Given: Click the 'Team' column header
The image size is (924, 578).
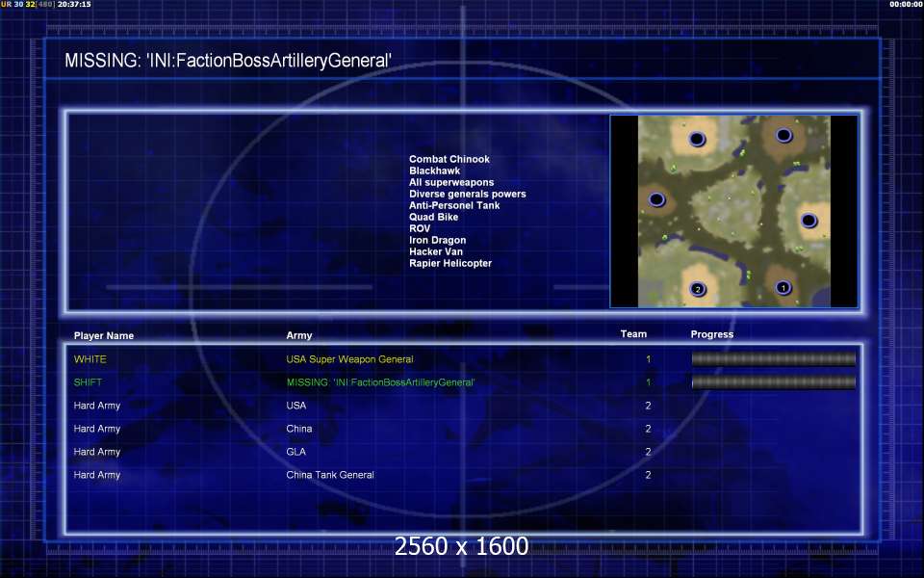Looking at the screenshot, I should click(x=633, y=334).
